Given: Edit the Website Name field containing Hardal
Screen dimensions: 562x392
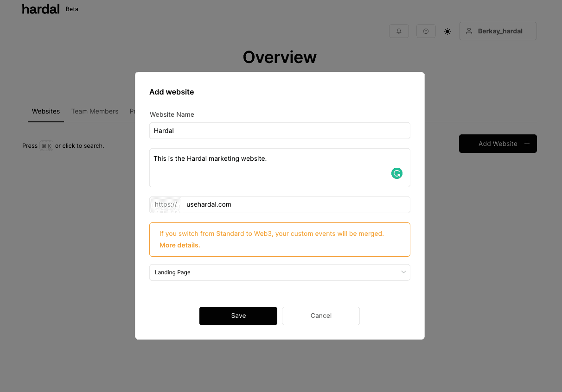Looking at the screenshot, I should tap(280, 131).
